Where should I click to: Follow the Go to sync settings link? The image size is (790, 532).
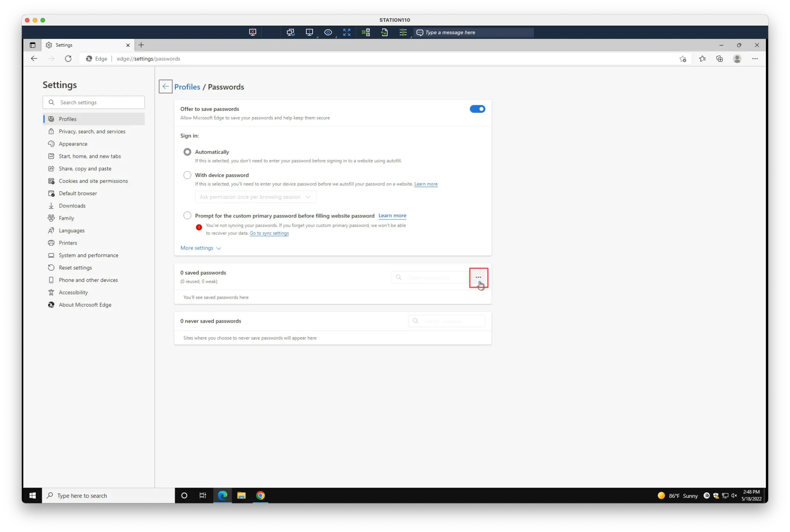click(x=269, y=233)
